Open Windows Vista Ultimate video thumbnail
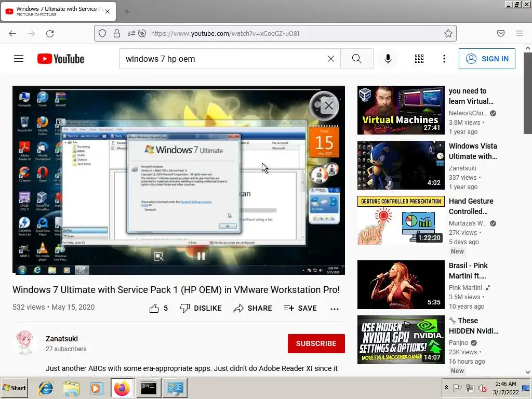This screenshot has height=399, width=532. click(401, 165)
